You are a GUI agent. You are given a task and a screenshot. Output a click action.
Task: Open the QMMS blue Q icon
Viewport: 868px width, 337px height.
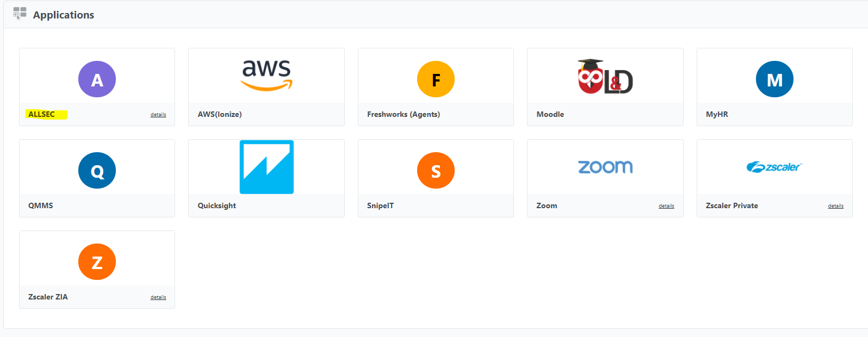click(97, 171)
